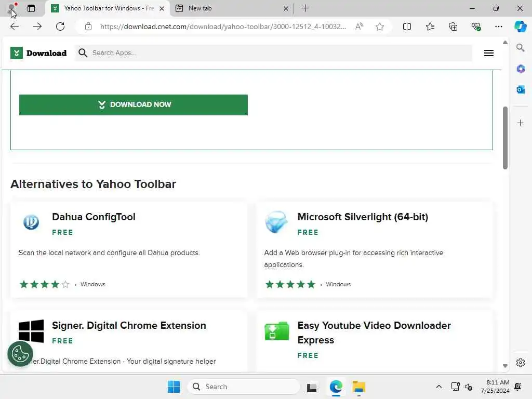Click the Download Now button
Viewport: 532px width, 399px height.
point(134,105)
